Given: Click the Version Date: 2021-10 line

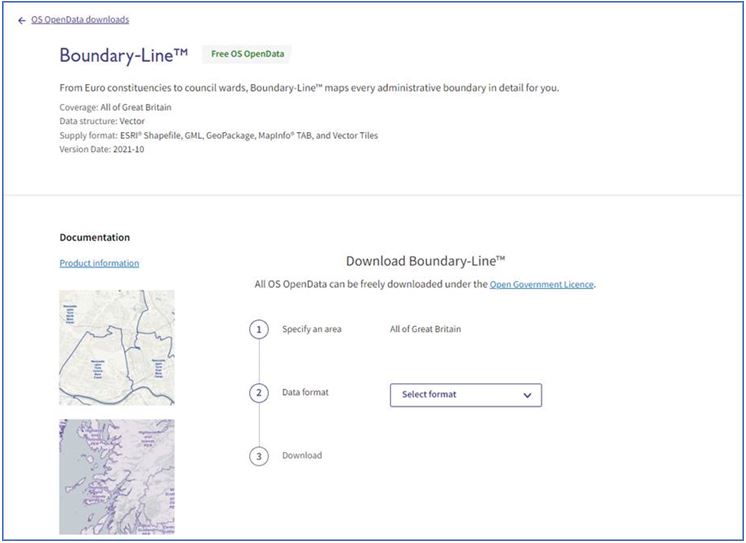Looking at the screenshot, I should pyautogui.click(x=102, y=149).
